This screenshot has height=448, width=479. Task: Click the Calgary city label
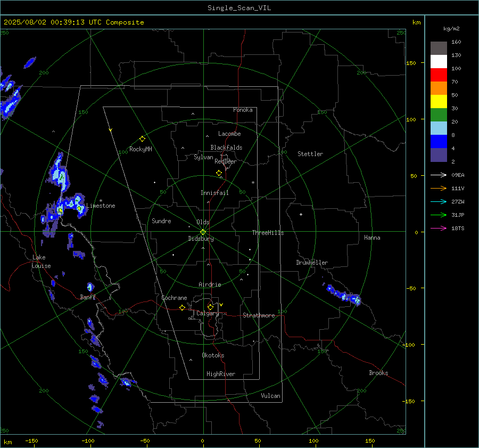click(208, 313)
